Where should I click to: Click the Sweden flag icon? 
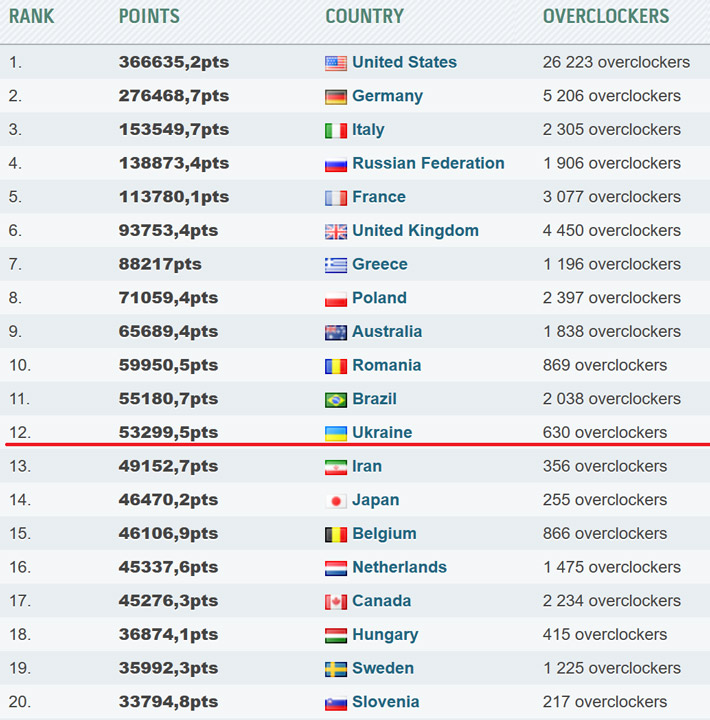(x=336, y=669)
